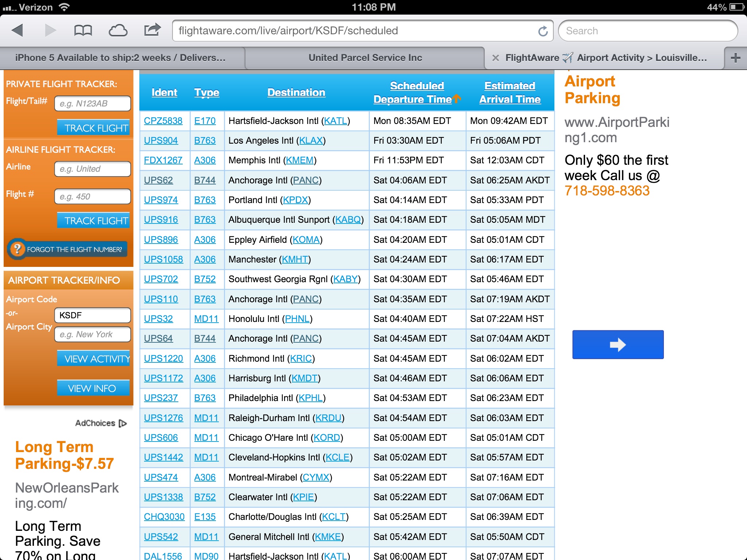747x560 pixels.
Task: Sort by Destination column header
Action: click(297, 93)
